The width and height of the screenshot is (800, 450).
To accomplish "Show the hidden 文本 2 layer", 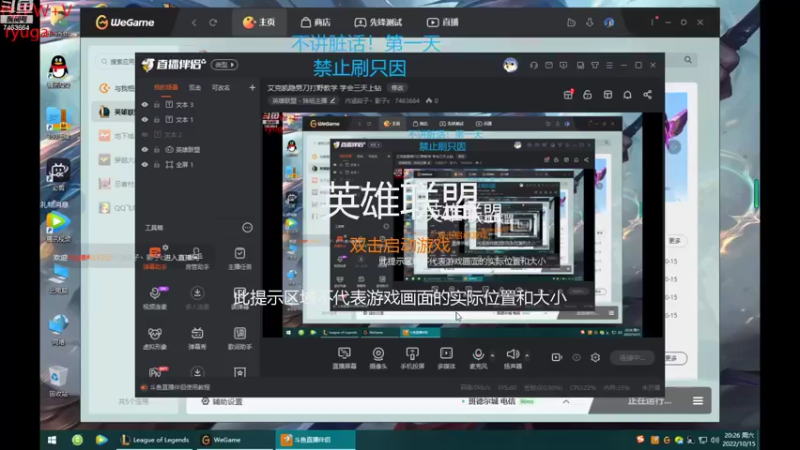I will tap(145, 135).
